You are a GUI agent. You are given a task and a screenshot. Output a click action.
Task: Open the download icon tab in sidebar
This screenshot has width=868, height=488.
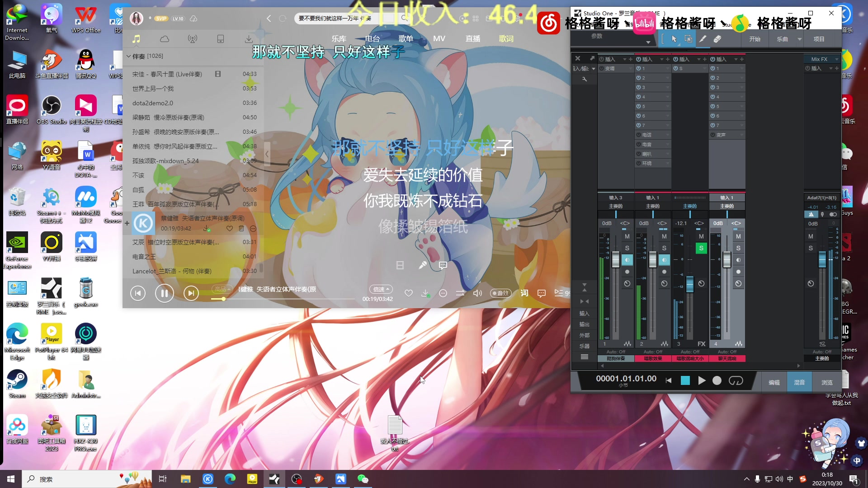click(x=249, y=39)
